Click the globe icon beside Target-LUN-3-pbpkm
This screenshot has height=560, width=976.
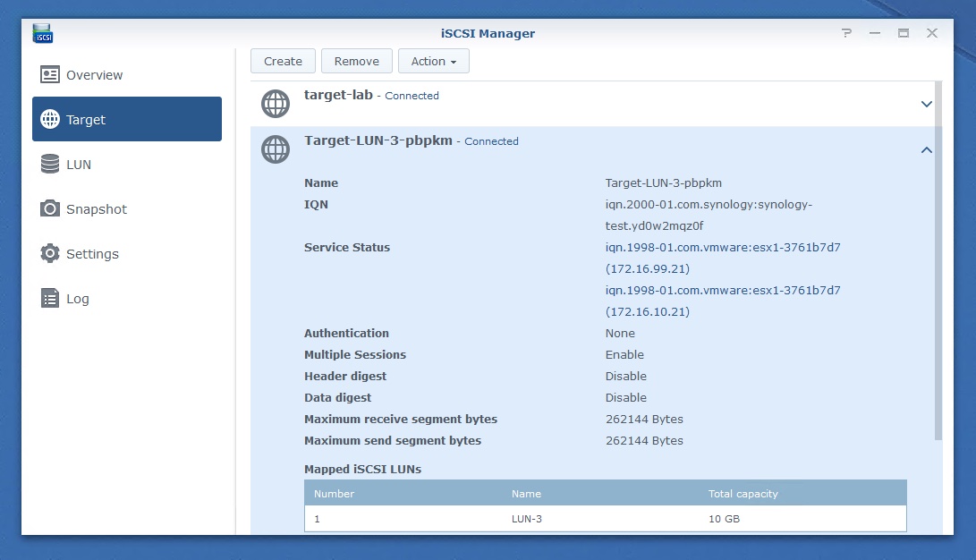[276, 149]
